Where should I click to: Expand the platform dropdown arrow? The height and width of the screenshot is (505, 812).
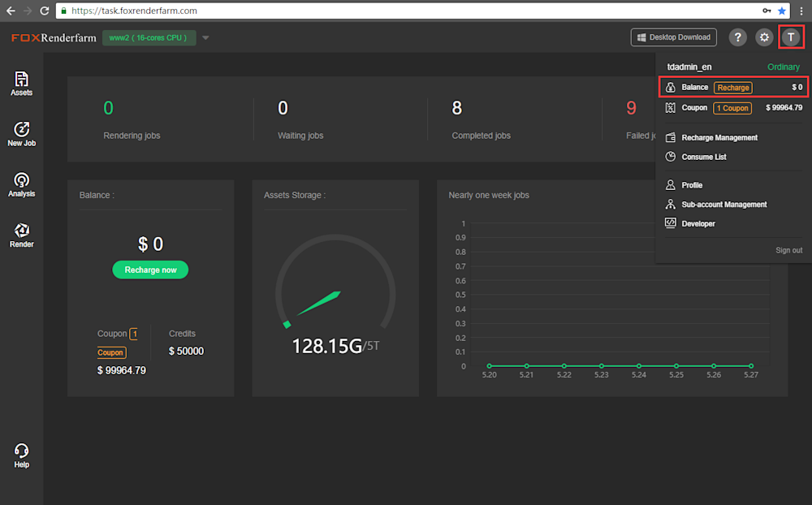205,38
